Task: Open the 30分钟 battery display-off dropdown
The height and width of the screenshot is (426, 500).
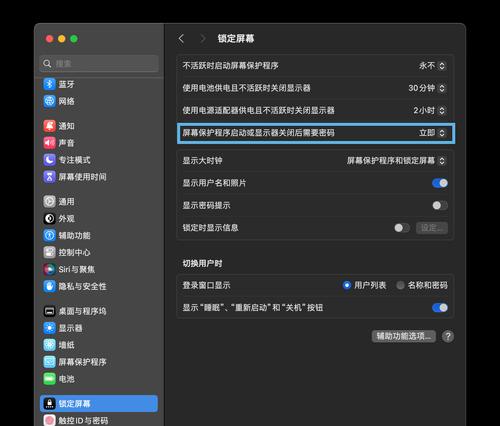Action: coord(427,88)
